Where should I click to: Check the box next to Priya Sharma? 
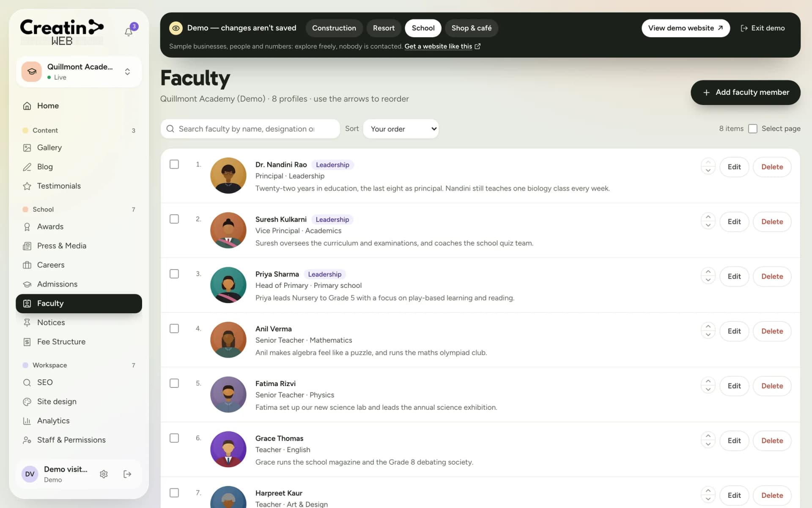tap(174, 274)
